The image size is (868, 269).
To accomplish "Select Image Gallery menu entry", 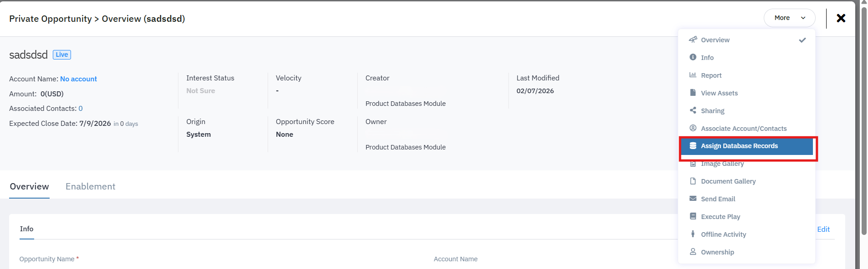I will (x=746, y=164).
